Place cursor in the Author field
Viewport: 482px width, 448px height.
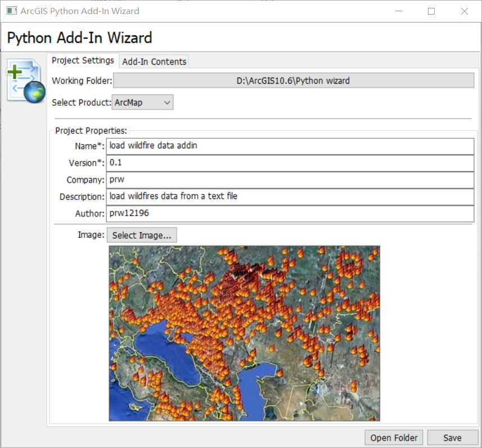tap(290, 214)
